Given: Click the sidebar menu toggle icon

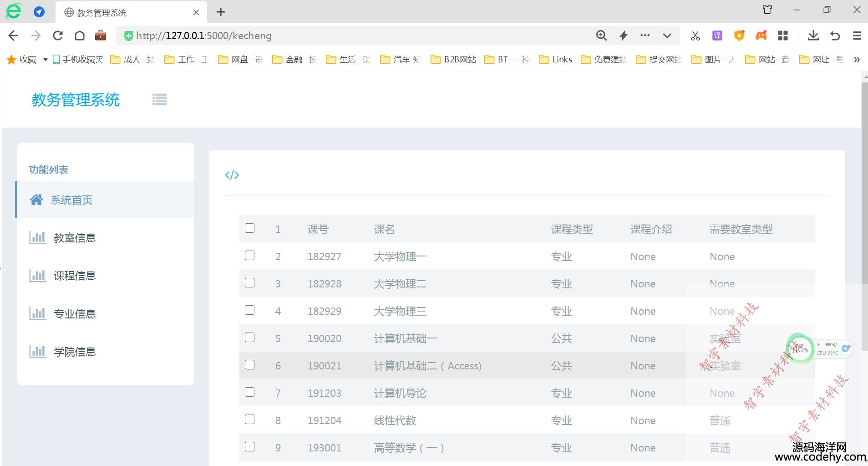Looking at the screenshot, I should tap(159, 99).
